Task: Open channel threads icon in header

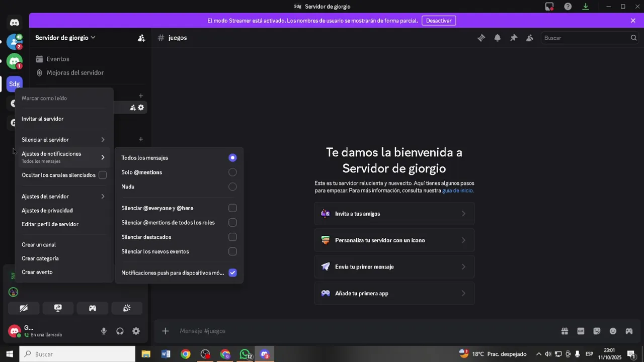Action: 481,38
